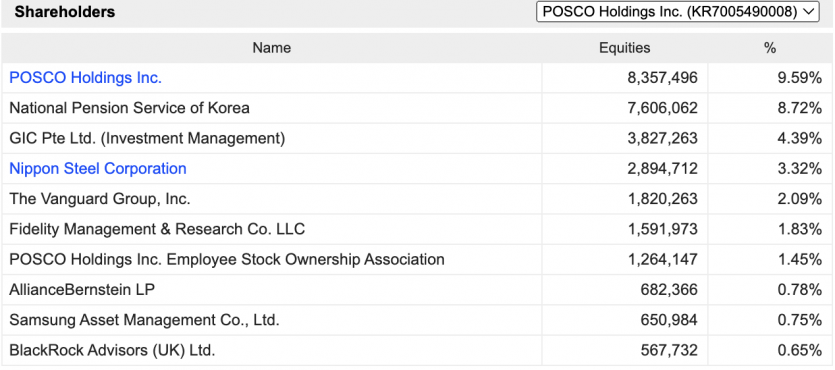This screenshot has width=835, height=370.
Task: Select the GIC Pte Ltd. row
Action: pyautogui.click(x=418, y=138)
